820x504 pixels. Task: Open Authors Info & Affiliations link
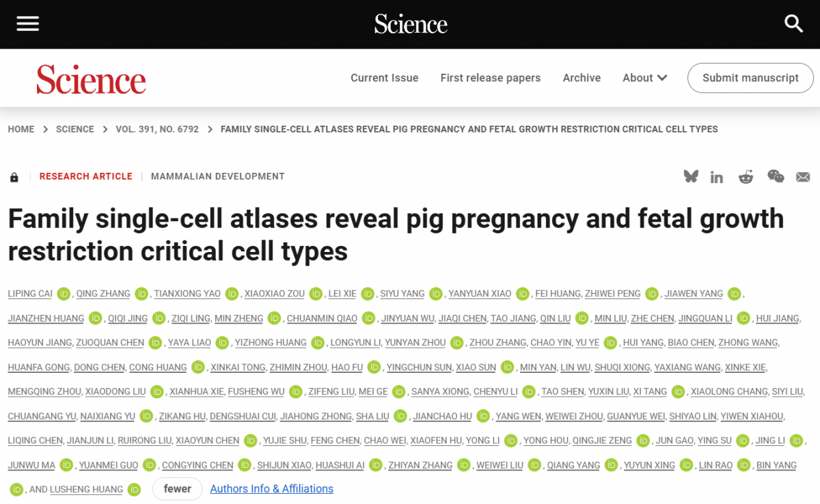(x=271, y=489)
